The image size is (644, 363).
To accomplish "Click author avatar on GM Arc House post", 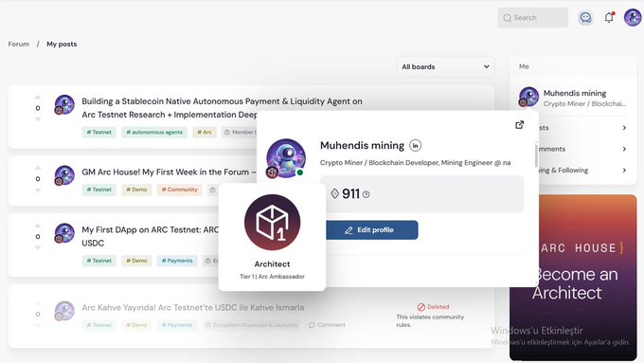I will (x=64, y=175).
